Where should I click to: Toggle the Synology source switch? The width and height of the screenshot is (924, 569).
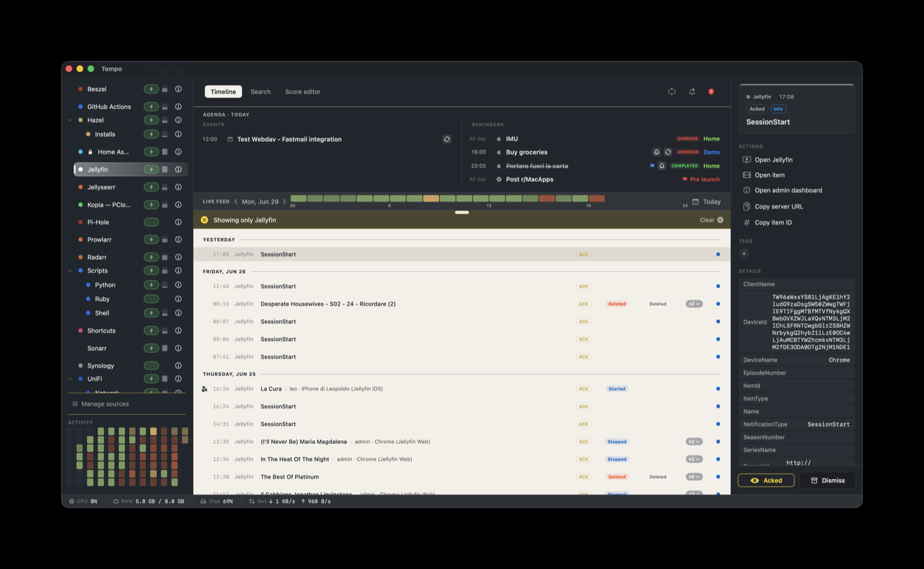(151, 366)
